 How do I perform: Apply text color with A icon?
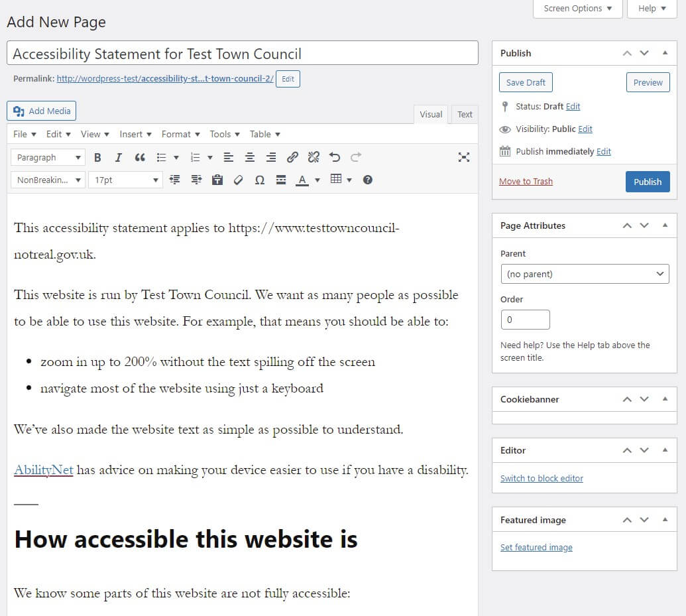pos(302,180)
